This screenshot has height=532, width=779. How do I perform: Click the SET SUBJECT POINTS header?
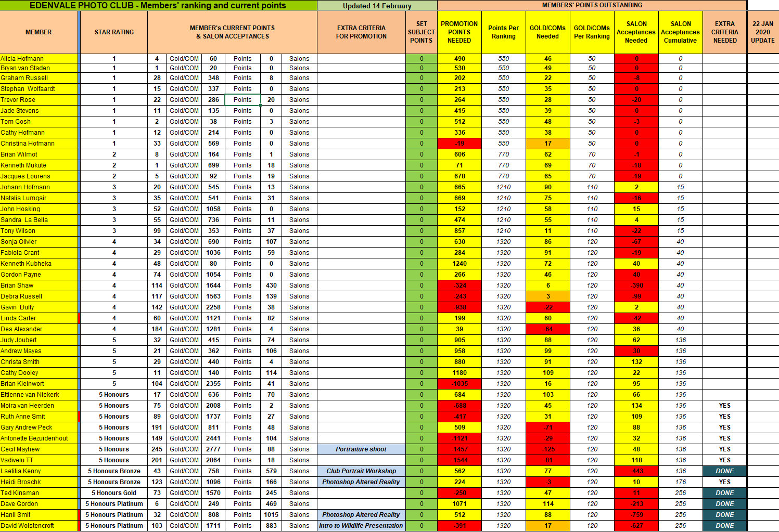click(x=421, y=32)
